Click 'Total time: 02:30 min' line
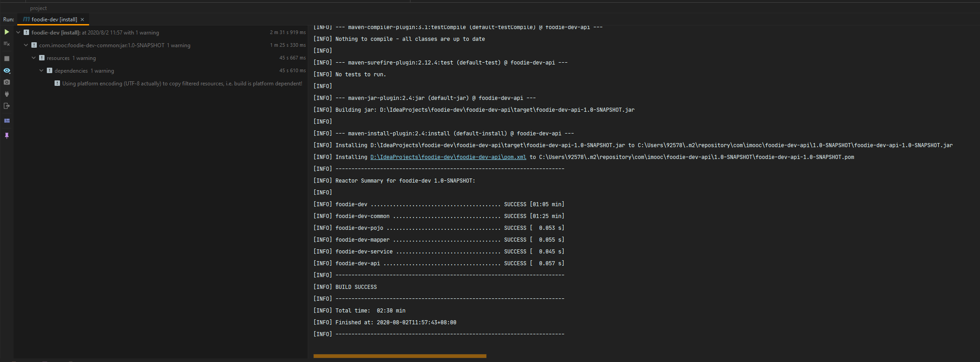The width and height of the screenshot is (980, 362). pos(360,311)
